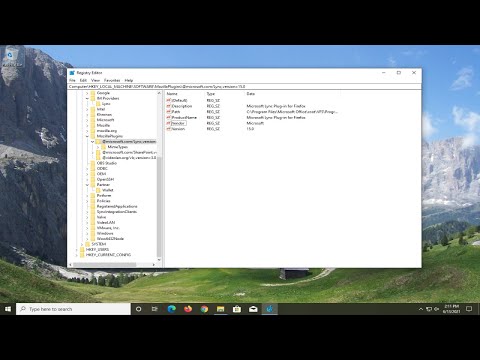Viewport: 480px width, 360px height.
Task: Click the tree pane vertical scrollbar
Action: (159, 207)
